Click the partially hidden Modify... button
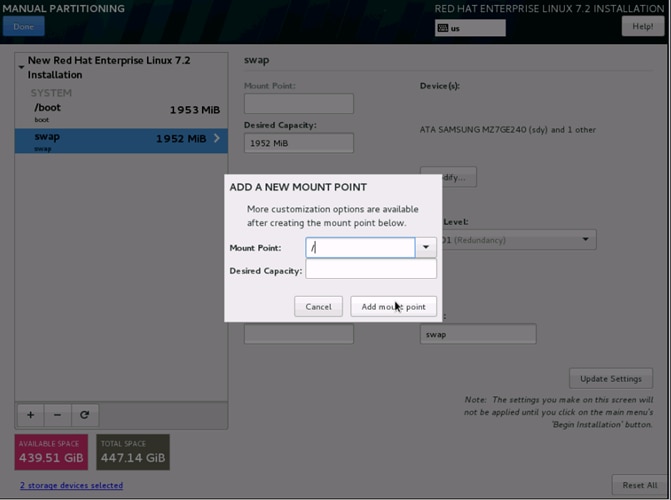 (x=459, y=177)
